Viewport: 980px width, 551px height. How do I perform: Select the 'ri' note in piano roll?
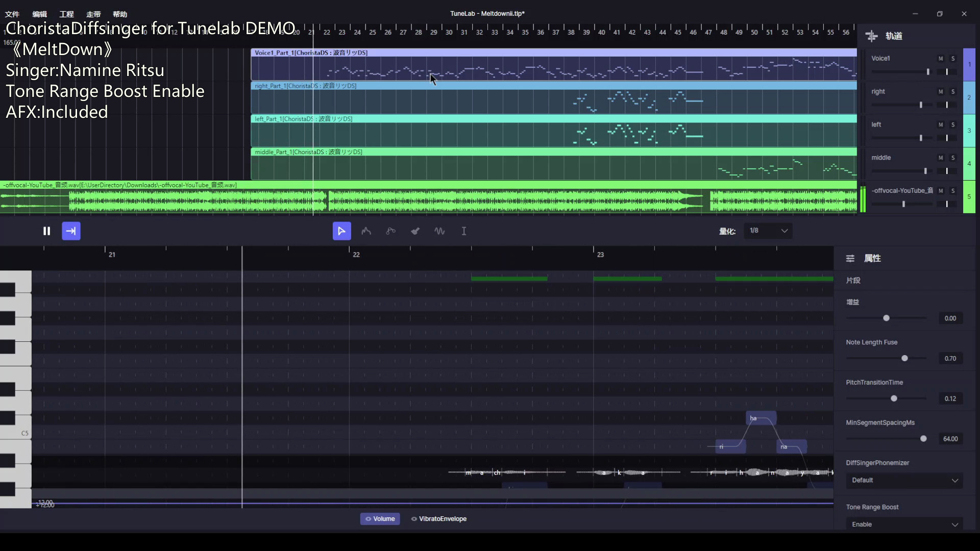pos(730,447)
